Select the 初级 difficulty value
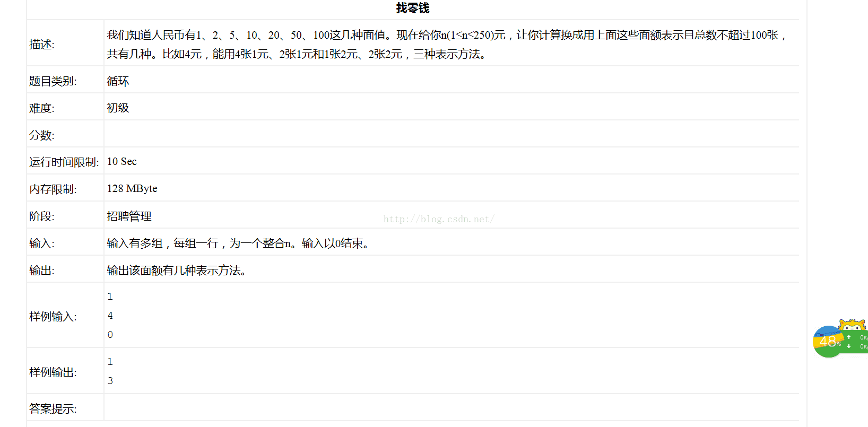The width and height of the screenshot is (868, 427). (118, 108)
